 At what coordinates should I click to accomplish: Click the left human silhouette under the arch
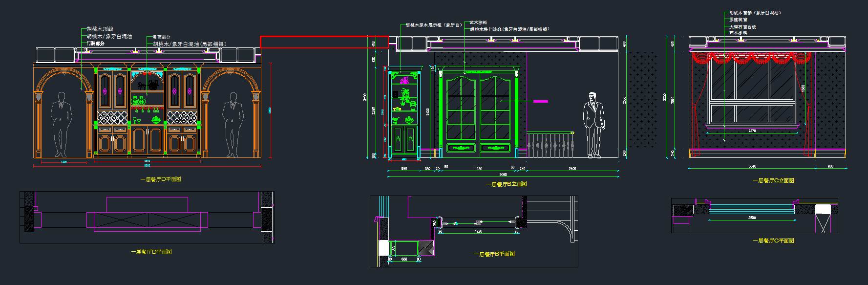61,123
